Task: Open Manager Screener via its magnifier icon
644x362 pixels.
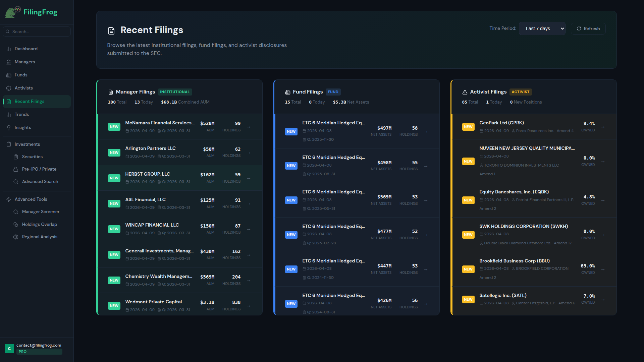Action: click(x=16, y=212)
